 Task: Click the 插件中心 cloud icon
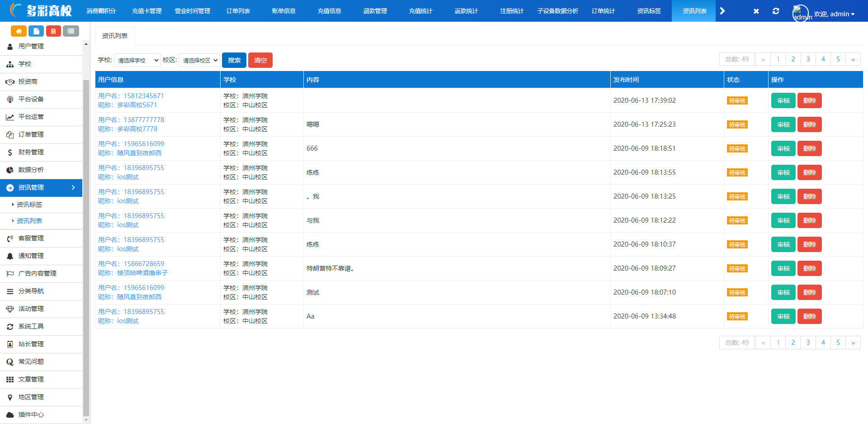10,415
